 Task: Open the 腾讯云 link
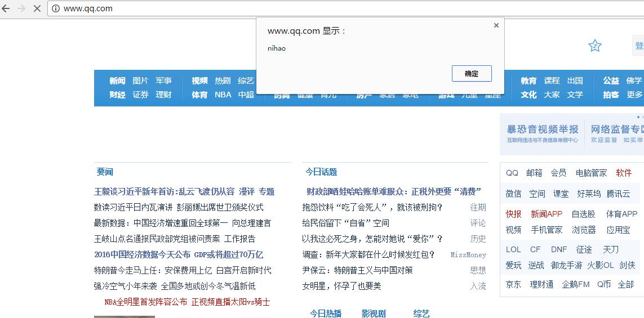pyautogui.click(x=618, y=194)
